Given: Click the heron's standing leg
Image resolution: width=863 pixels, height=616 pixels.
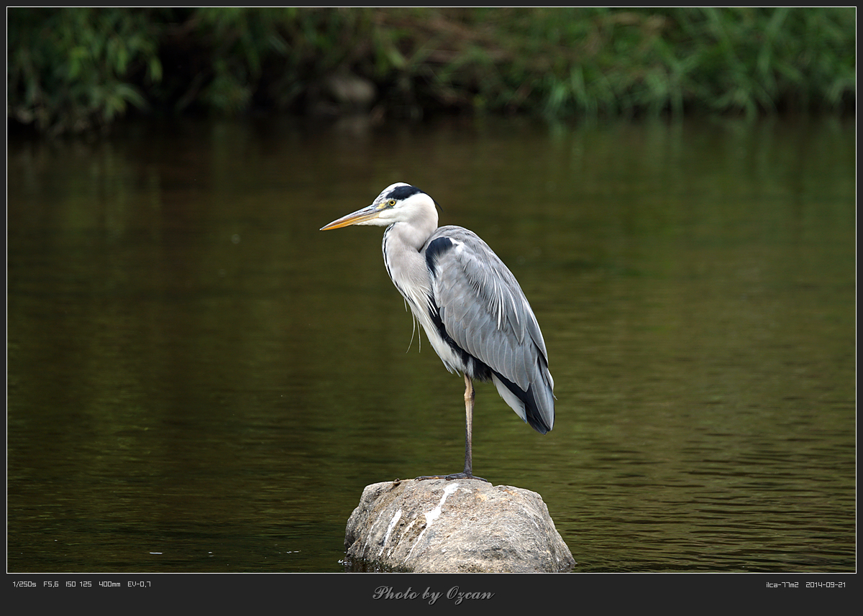Looking at the screenshot, I should [x=469, y=424].
